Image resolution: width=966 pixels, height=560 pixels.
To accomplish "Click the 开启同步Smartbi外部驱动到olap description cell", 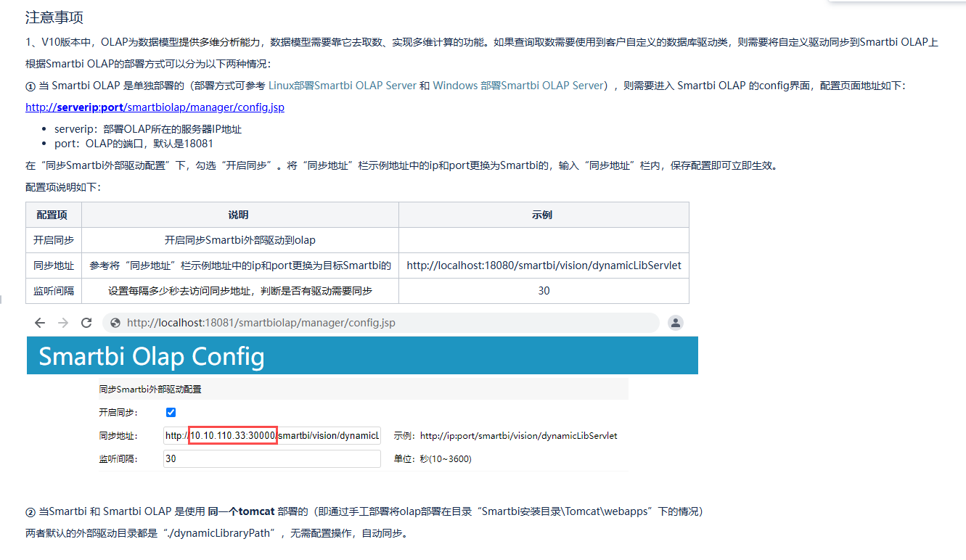I will pos(240,240).
